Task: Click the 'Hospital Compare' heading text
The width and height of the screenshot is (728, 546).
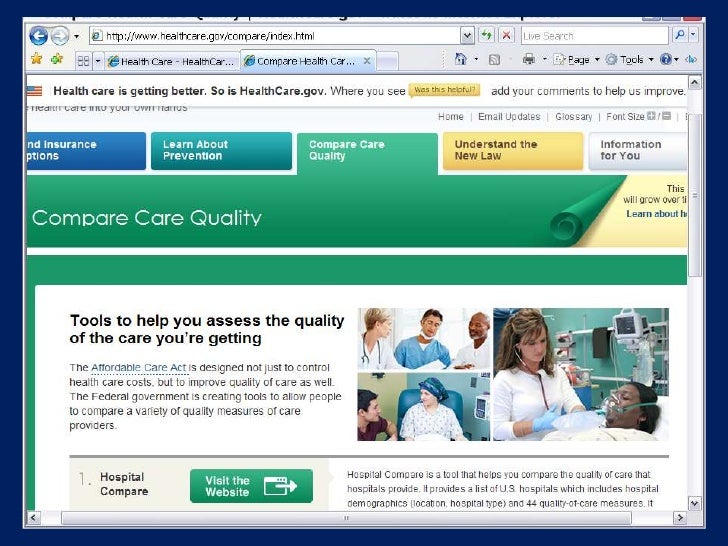Action: [124, 484]
